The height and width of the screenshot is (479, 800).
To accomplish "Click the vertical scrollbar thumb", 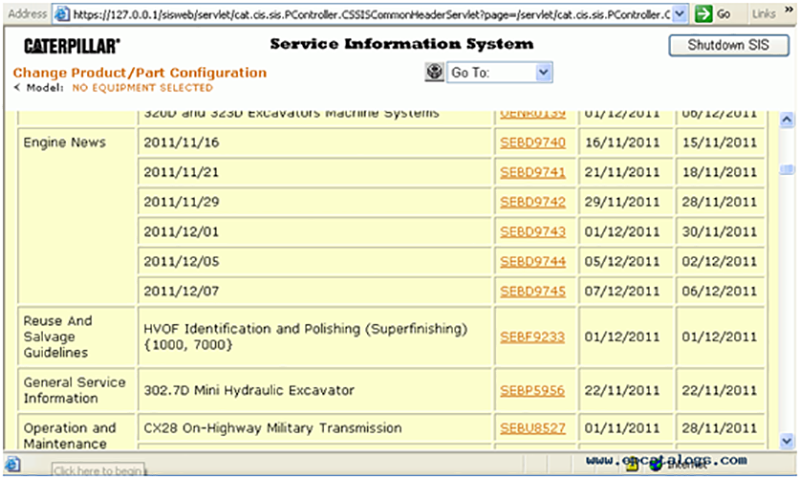I will (787, 169).
